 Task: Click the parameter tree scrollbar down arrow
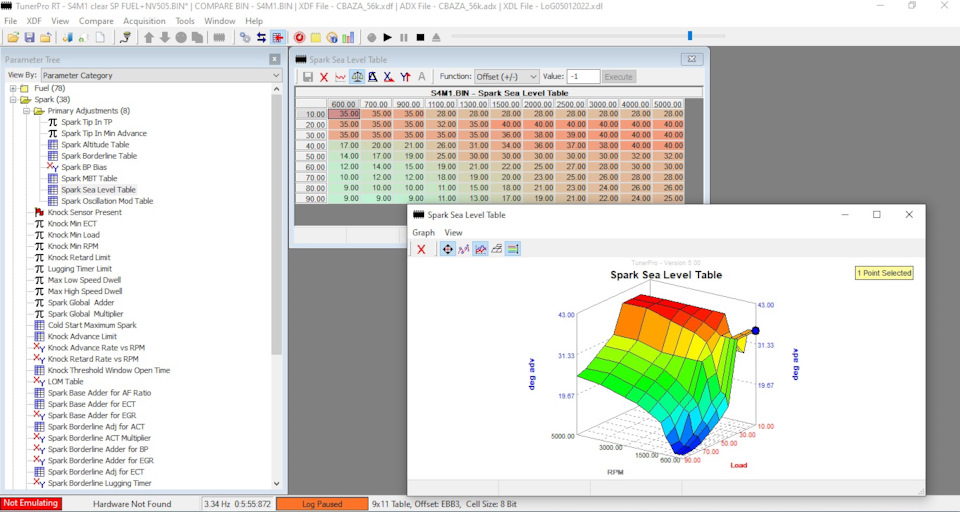[276, 483]
